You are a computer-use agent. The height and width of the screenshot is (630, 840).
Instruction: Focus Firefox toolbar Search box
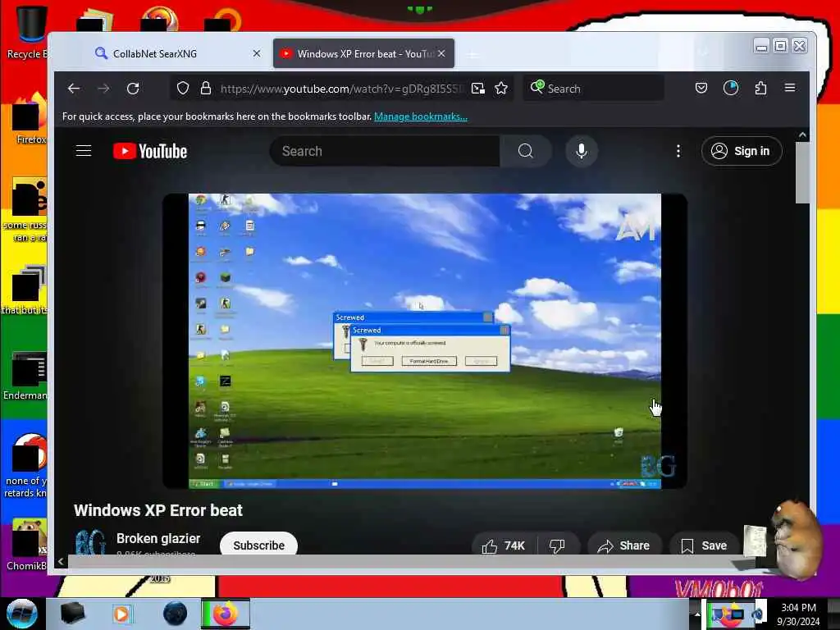(x=594, y=89)
